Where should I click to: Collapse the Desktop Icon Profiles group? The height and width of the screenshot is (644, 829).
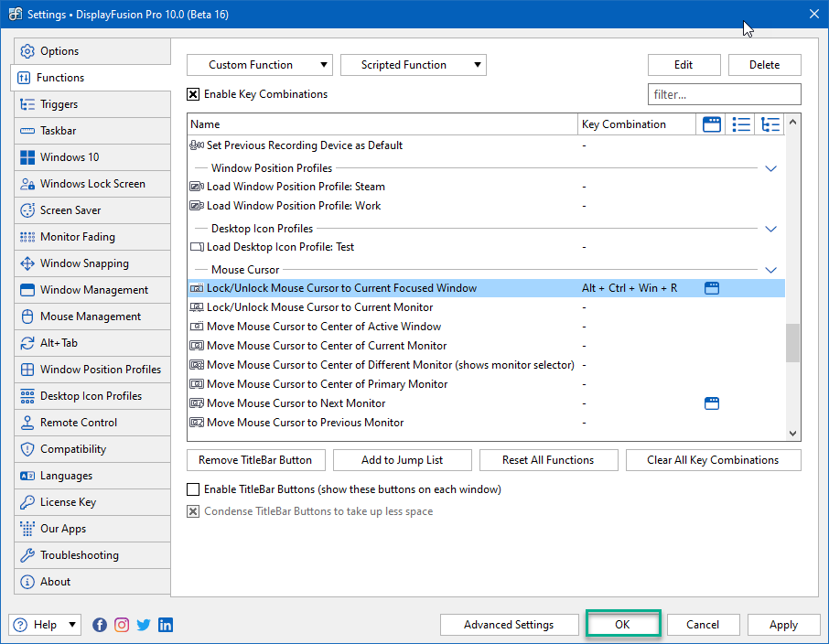pyautogui.click(x=770, y=229)
